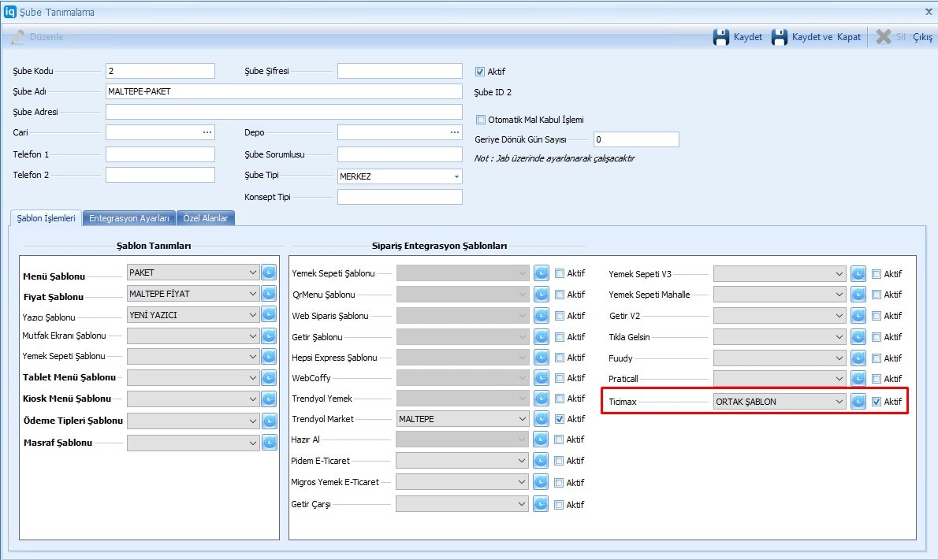Click the blue icon in the QrMenu Şablonu row
The height and width of the screenshot is (560, 938).
542,294
